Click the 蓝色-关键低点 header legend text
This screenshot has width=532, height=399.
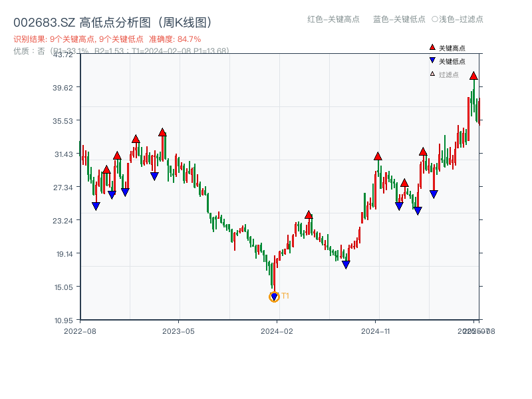(x=399, y=19)
